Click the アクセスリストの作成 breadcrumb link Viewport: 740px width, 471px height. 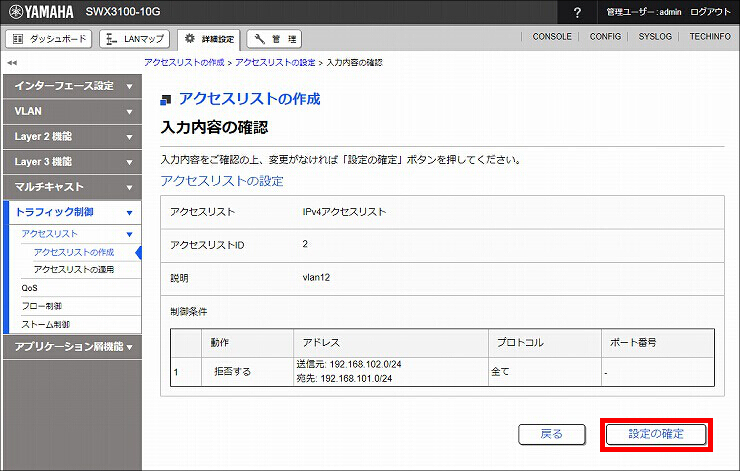[x=184, y=62]
